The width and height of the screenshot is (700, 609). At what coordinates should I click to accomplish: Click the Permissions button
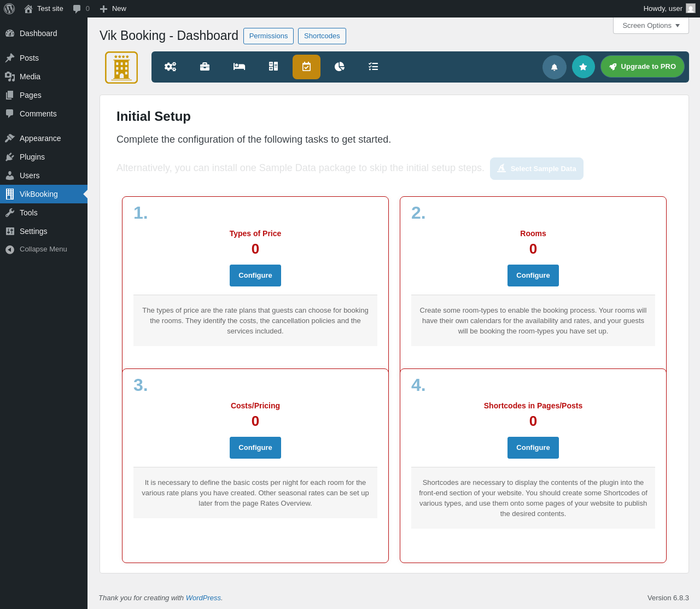point(269,36)
